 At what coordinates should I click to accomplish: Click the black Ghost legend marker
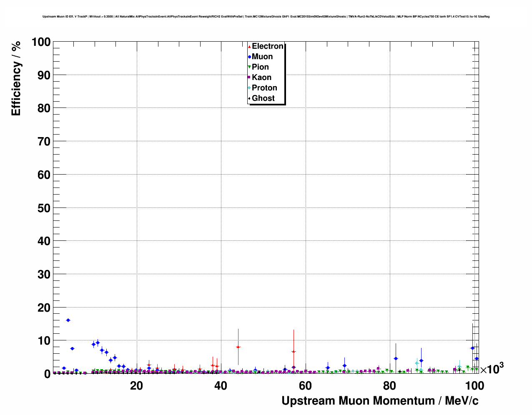[249, 98]
